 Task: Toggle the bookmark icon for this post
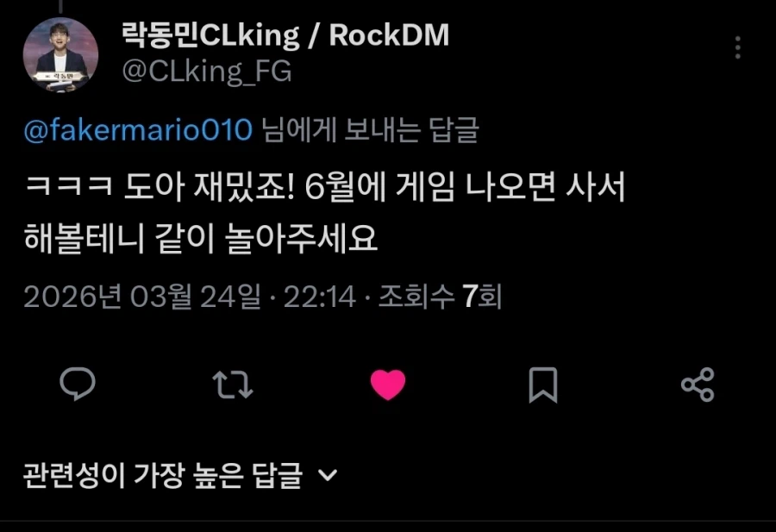coord(543,385)
